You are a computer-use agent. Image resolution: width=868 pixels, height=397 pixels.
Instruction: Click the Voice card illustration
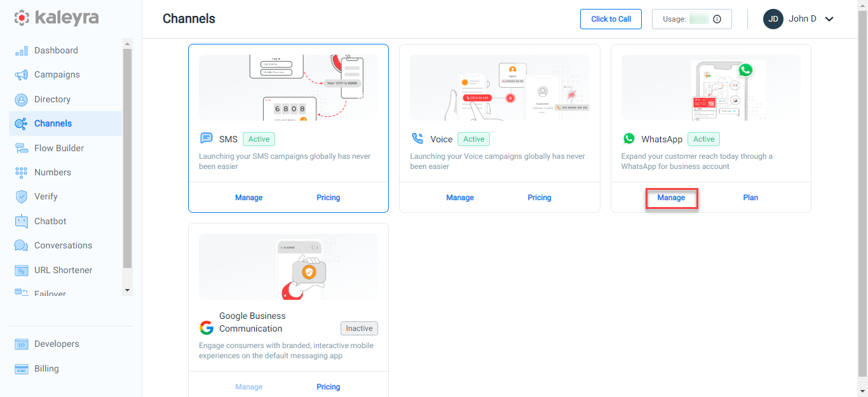click(499, 88)
